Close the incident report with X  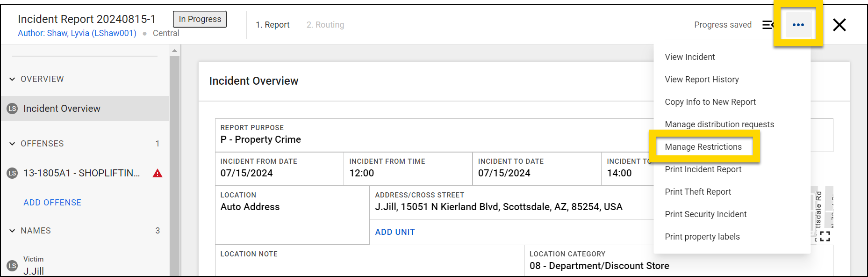839,25
